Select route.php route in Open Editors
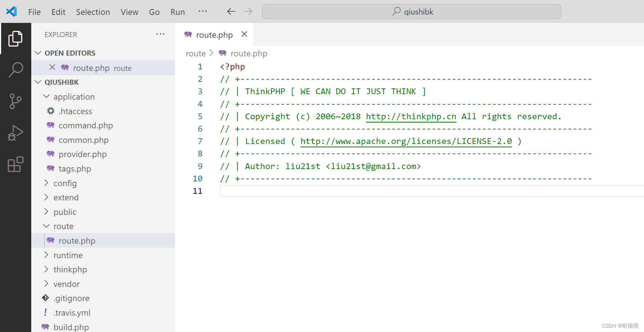This screenshot has height=332, width=644. 103,68
